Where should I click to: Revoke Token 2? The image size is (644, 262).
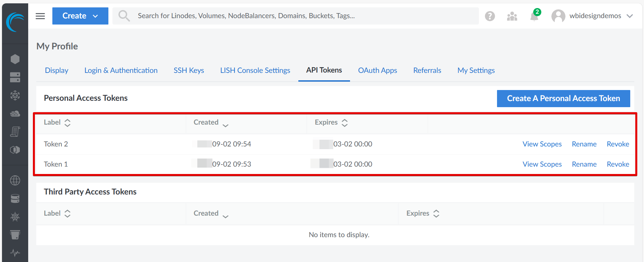tap(617, 144)
